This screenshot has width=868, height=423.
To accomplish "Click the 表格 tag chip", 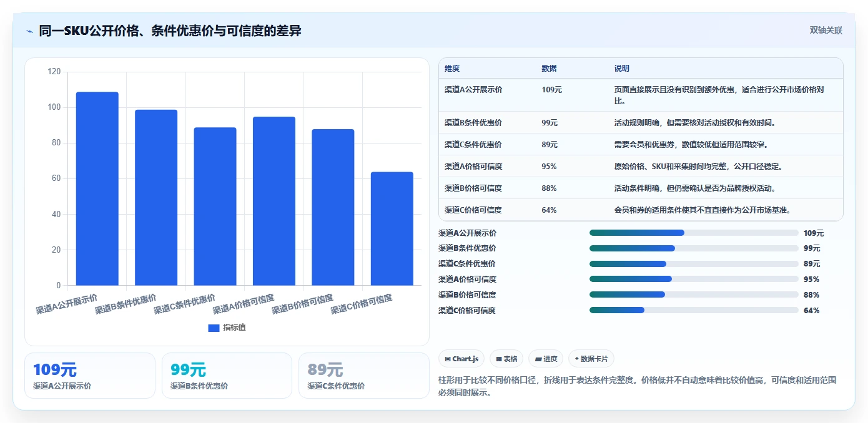I will tap(506, 359).
